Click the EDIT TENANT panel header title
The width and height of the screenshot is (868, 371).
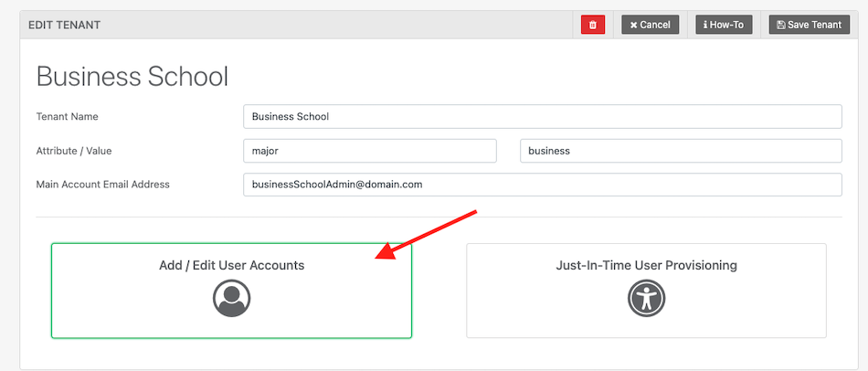tap(65, 25)
